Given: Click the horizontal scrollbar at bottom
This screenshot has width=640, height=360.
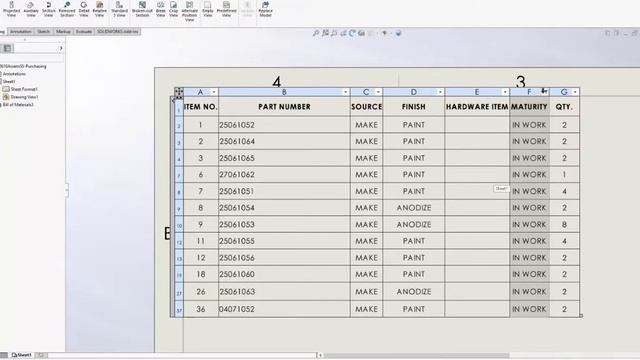Looking at the screenshot, I should click(416, 356).
